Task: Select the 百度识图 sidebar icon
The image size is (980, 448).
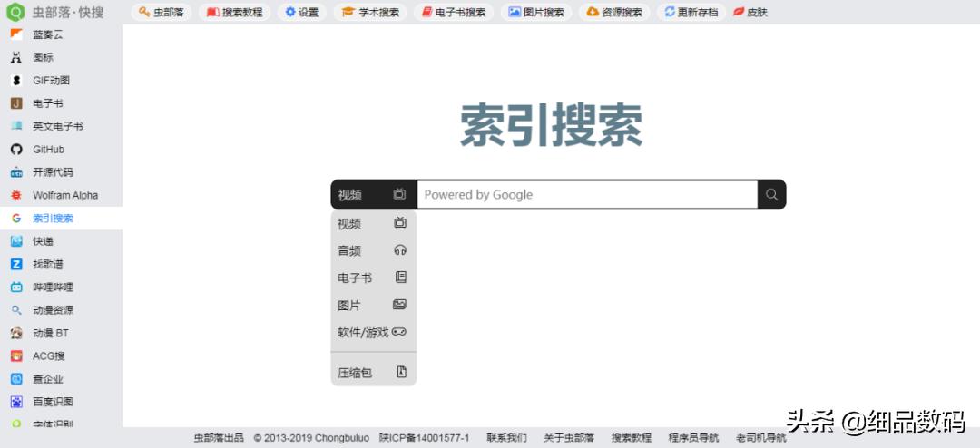Action: point(17,402)
